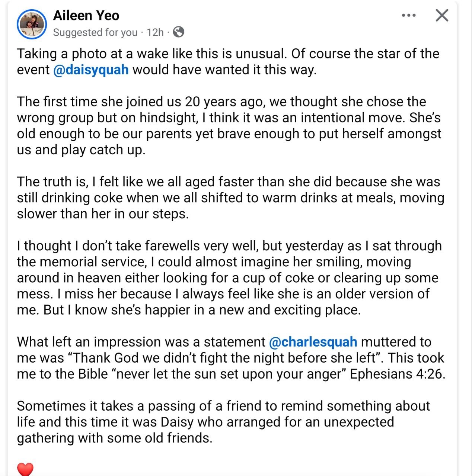Open the @daisyquah mention link
The width and height of the screenshot is (472, 476).
coord(91,70)
